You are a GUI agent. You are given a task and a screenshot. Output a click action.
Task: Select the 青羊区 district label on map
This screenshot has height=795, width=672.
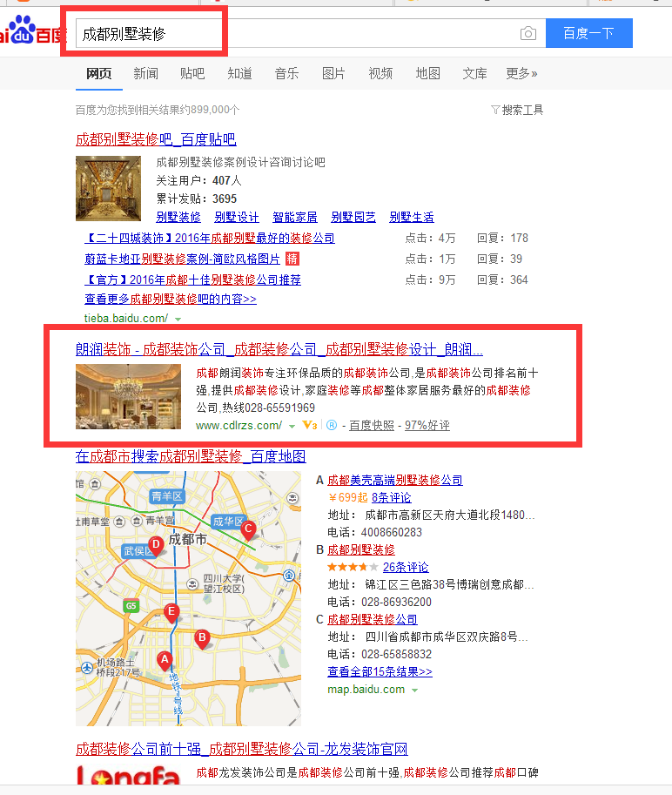click(x=167, y=496)
